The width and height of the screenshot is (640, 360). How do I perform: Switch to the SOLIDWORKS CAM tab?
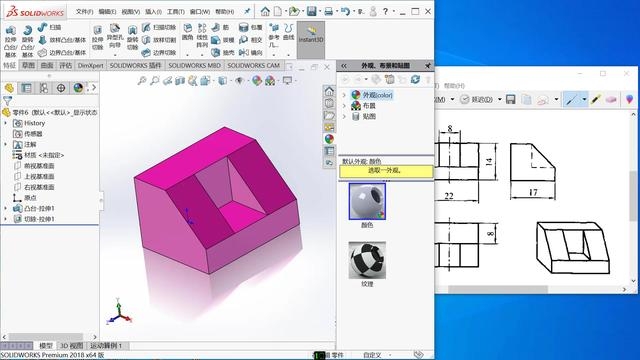[x=253, y=65]
